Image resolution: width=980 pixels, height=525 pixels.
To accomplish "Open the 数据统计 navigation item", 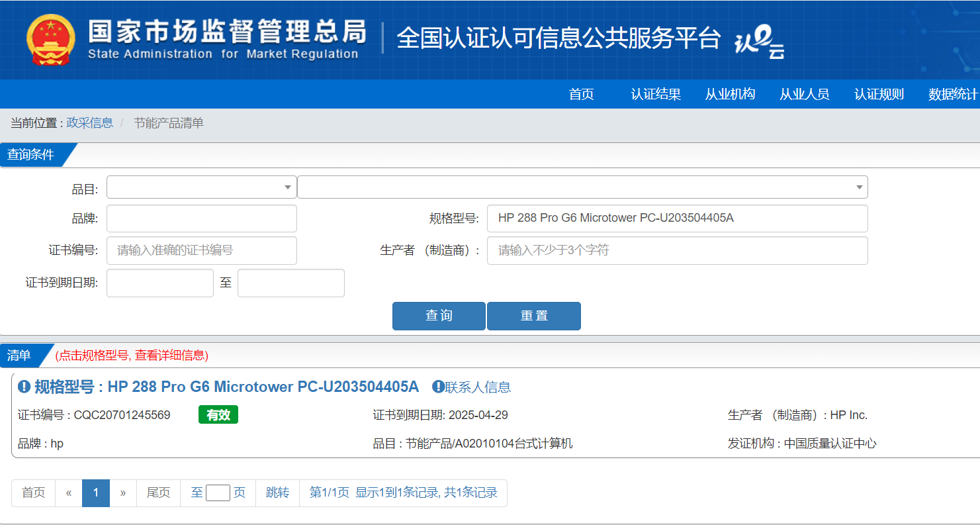I will [953, 94].
